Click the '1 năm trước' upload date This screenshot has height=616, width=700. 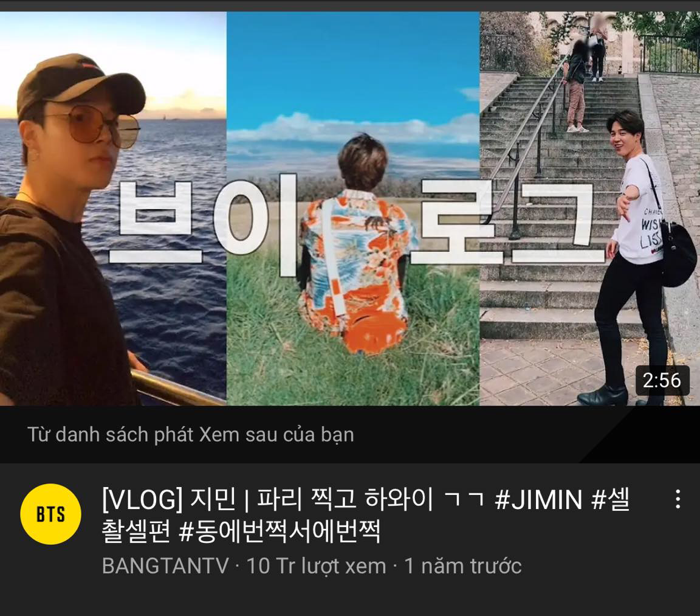(x=462, y=566)
